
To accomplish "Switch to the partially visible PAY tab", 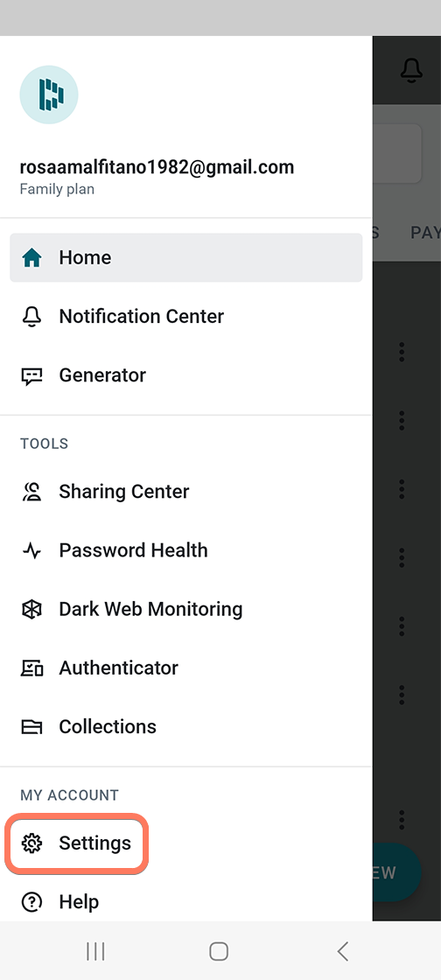I will coord(425,233).
